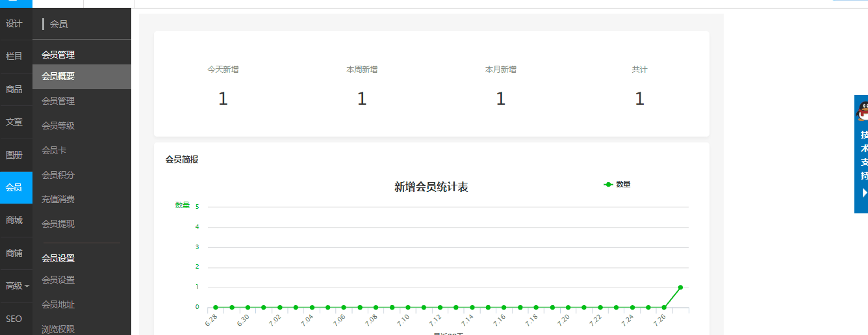Expand the 高级 dropdown navigation item

(17, 286)
